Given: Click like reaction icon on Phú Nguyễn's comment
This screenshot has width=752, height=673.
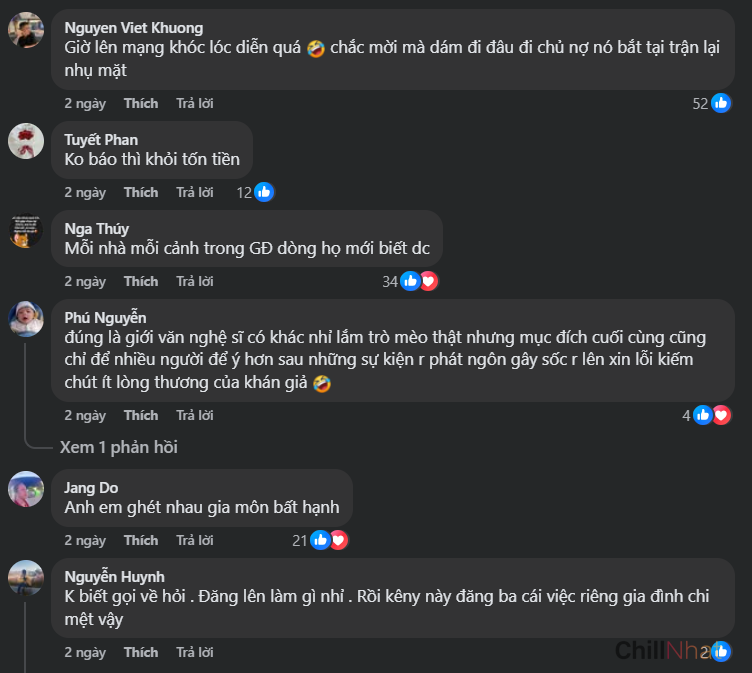Looking at the screenshot, I should point(703,415).
